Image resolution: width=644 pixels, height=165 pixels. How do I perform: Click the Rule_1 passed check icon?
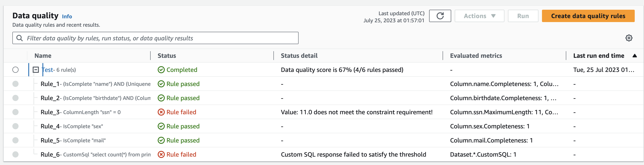coord(161,84)
